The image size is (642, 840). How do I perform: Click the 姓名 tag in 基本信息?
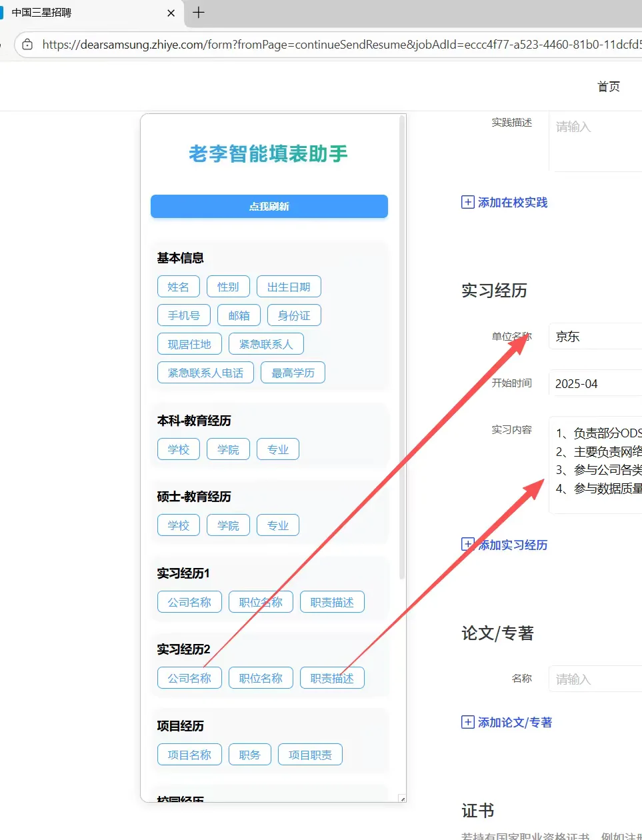179,287
